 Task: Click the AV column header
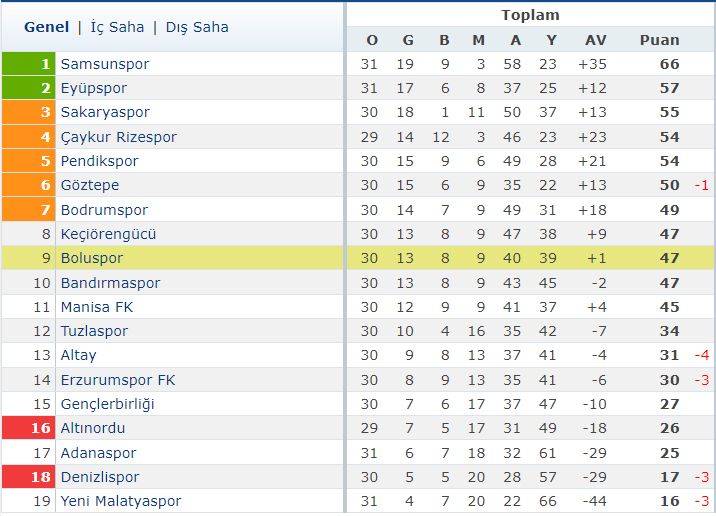(596, 40)
